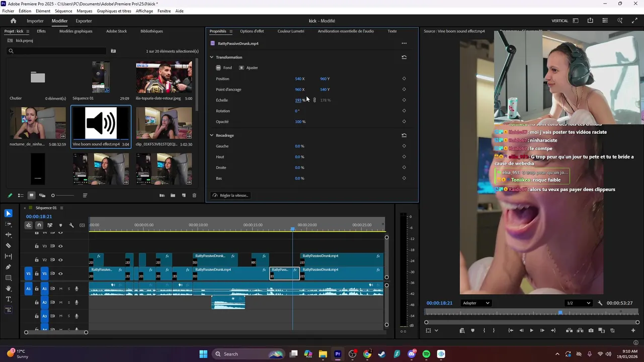Open the Adapter zoom dropdown
This screenshot has width=644, height=362.
coord(476,303)
